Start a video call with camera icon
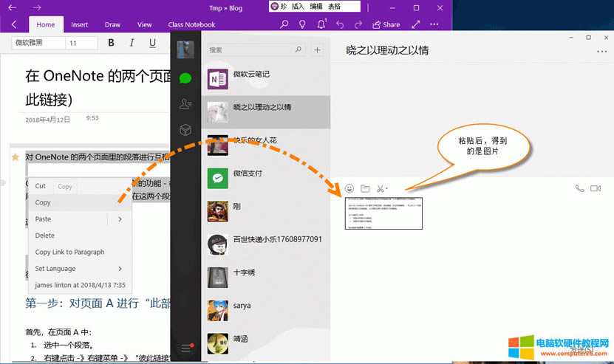The width and height of the screenshot is (614, 364). tap(596, 188)
